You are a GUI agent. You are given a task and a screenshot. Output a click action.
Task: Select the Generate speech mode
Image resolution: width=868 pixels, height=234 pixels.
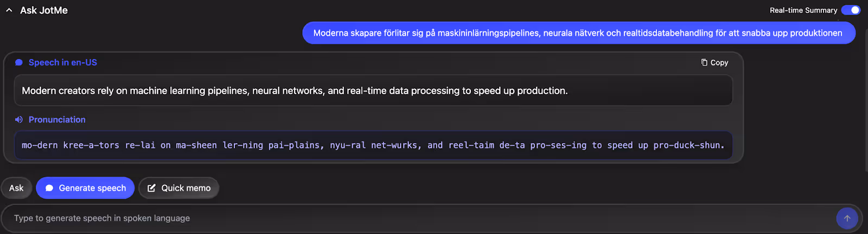click(x=85, y=188)
